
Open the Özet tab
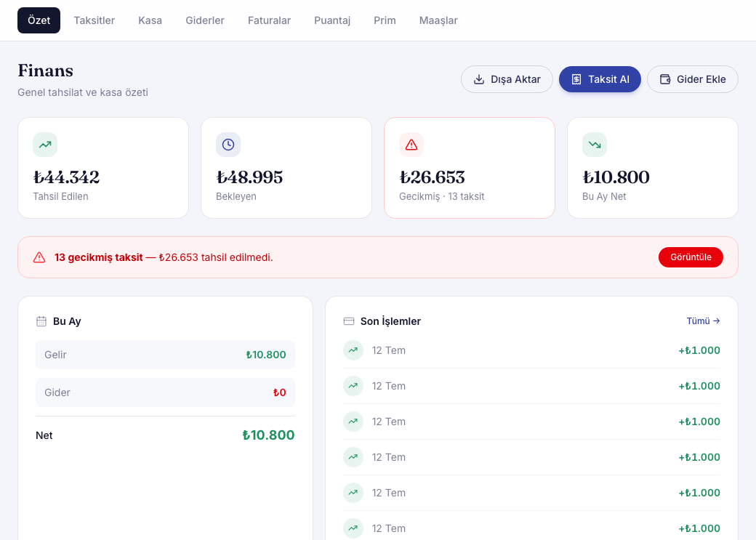click(x=39, y=20)
